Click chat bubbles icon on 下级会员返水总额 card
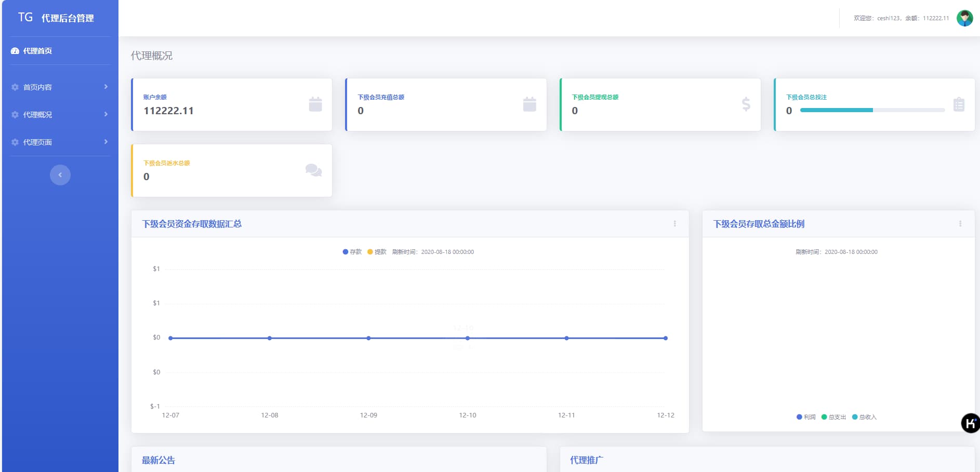Screen dimensions: 980x472 313,170
